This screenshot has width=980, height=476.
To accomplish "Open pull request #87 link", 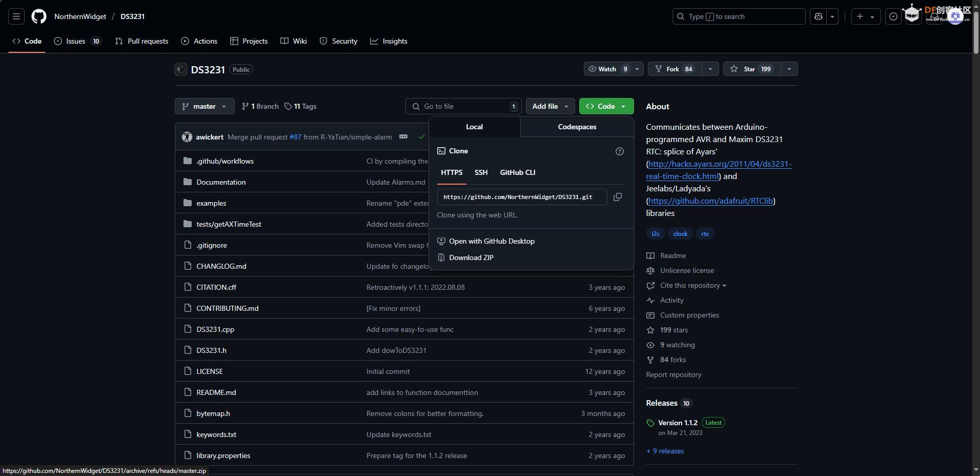I will (x=295, y=137).
